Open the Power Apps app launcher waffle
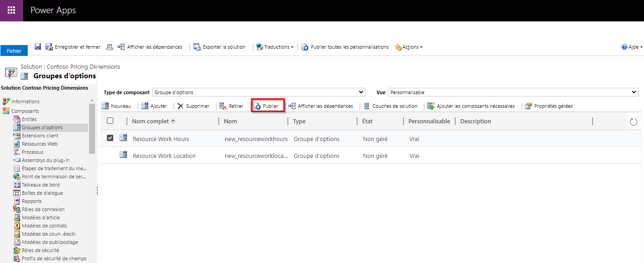This screenshot has height=263, width=644. (11, 10)
